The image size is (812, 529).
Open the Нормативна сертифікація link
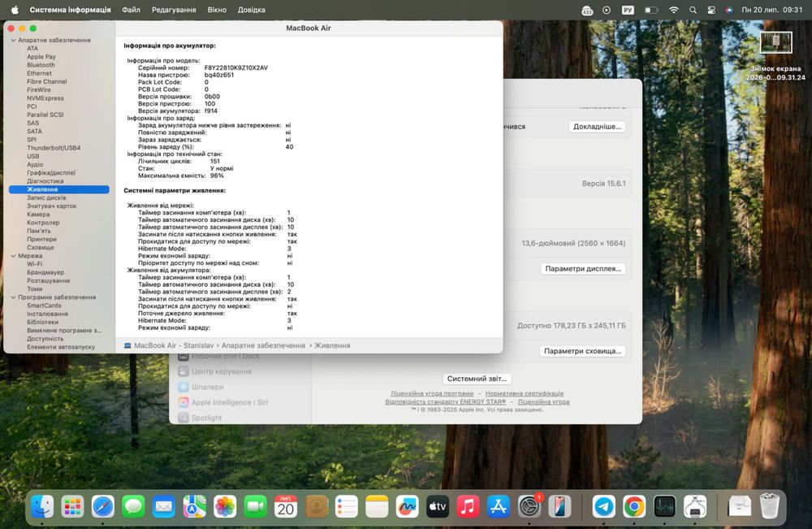524,394
